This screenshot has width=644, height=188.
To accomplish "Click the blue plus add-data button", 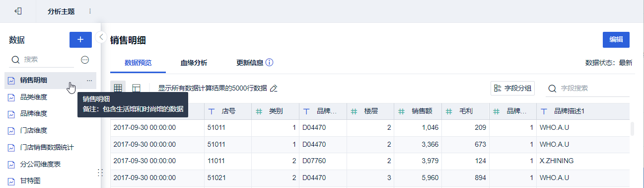I will (80, 40).
